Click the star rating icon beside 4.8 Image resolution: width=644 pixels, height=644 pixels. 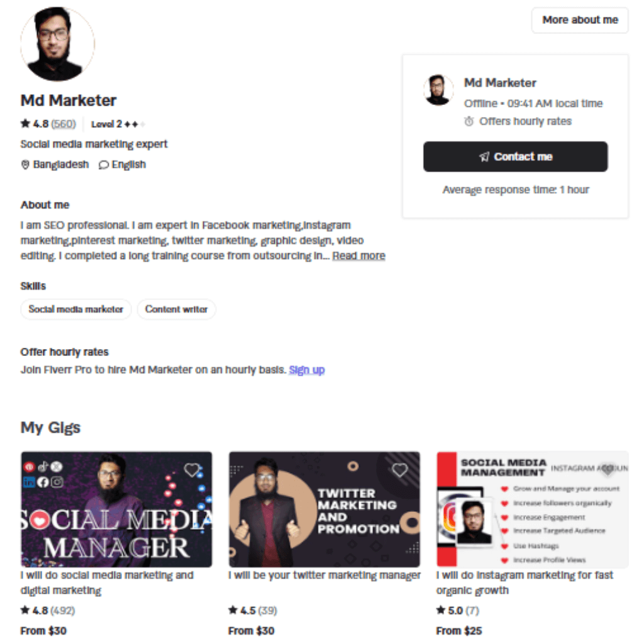[25, 123]
